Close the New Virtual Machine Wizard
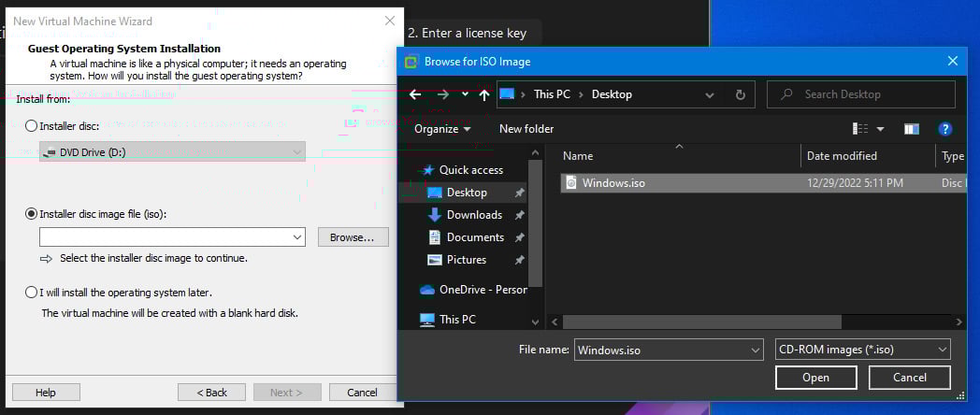 pos(390,21)
